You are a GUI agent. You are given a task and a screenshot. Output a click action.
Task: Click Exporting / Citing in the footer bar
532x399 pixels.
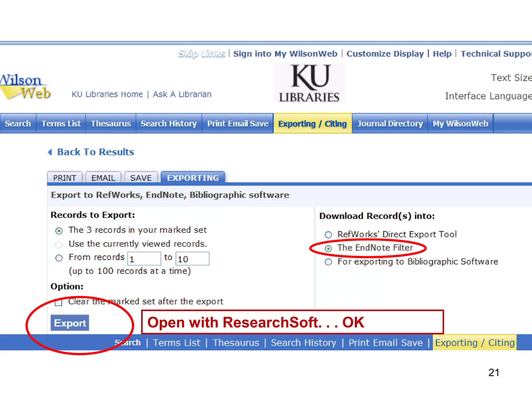pos(475,343)
